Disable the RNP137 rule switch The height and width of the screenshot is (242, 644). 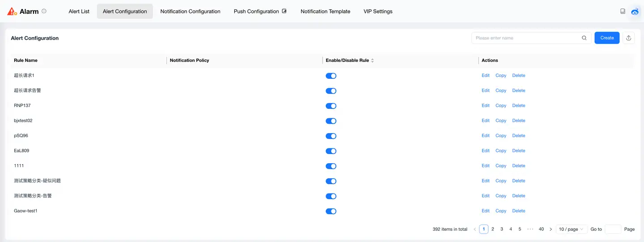[x=331, y=106]
